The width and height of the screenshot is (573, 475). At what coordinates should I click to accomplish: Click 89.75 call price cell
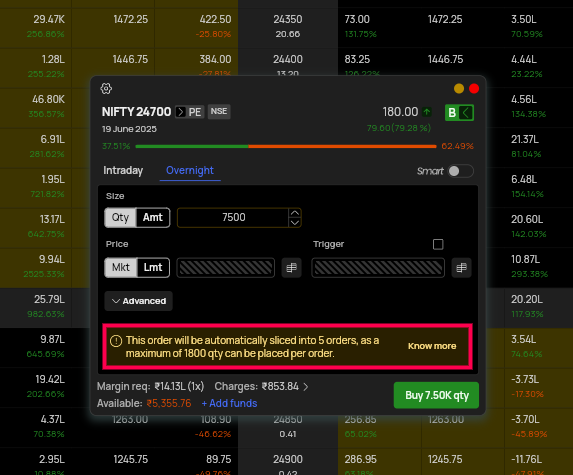point(219,459)
